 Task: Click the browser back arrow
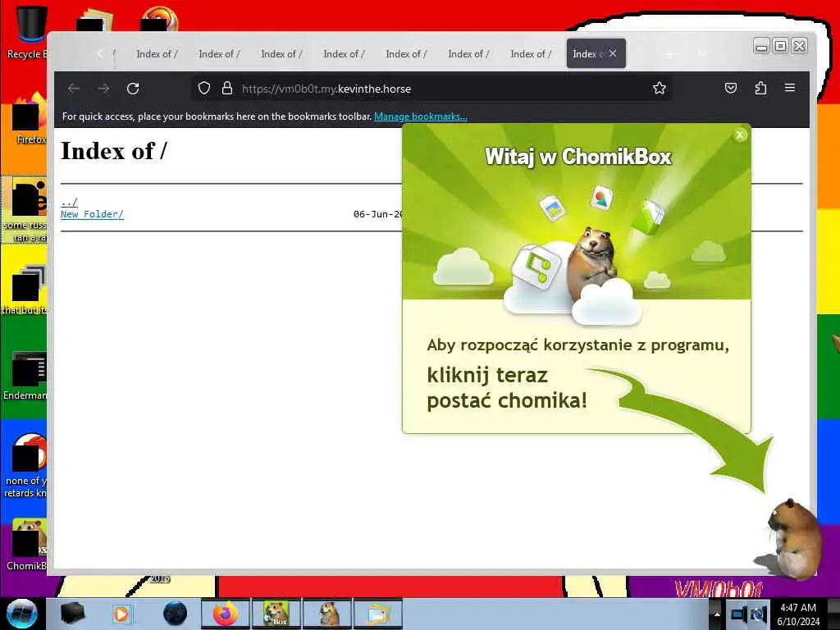pyautogui.click(x=74, y=89)
